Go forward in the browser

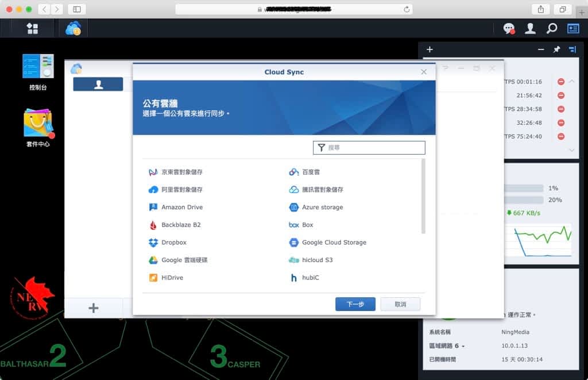(x=57, y=9)
